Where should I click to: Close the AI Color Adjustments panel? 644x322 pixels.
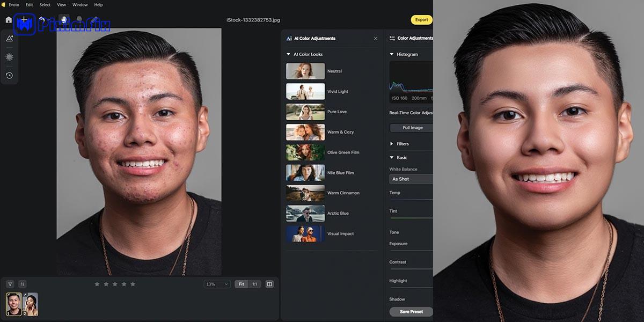coord(376,39)
